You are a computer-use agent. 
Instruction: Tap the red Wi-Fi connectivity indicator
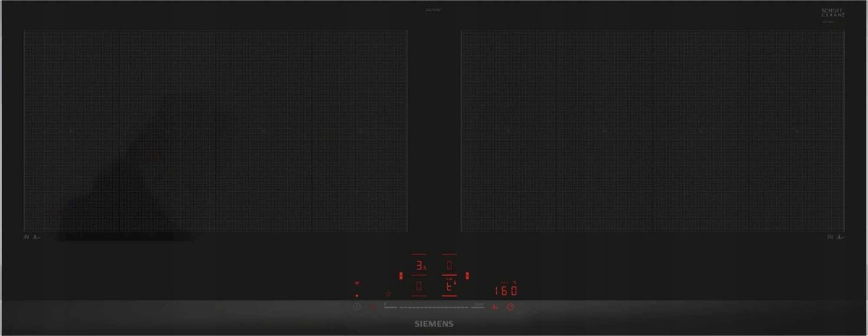(356, 283)
